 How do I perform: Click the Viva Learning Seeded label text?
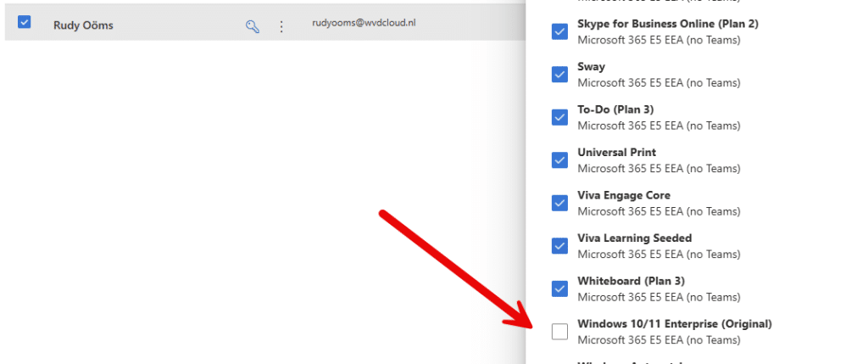tap(634, 238)
